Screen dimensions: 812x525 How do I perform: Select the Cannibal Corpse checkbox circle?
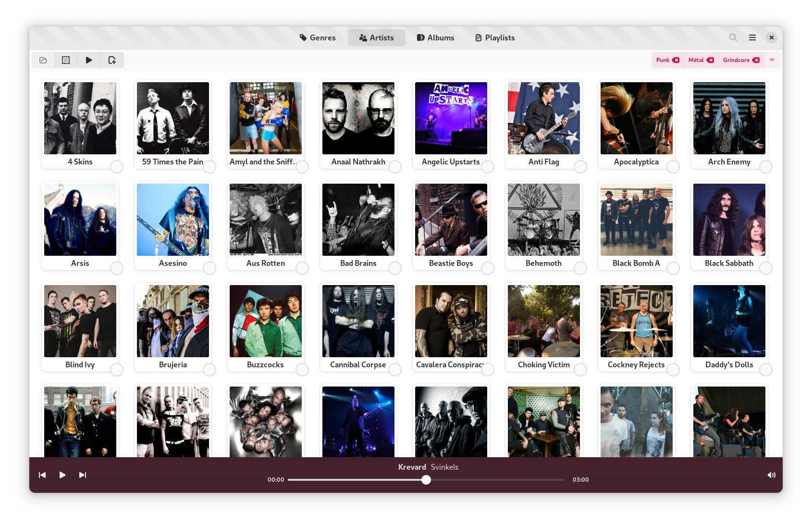pos(395,370)
